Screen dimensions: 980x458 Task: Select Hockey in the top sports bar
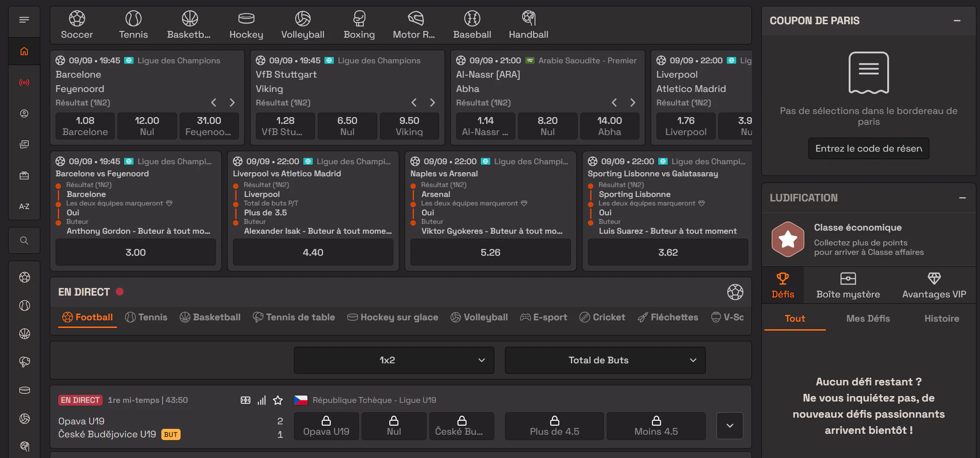[x=246, y=25]
